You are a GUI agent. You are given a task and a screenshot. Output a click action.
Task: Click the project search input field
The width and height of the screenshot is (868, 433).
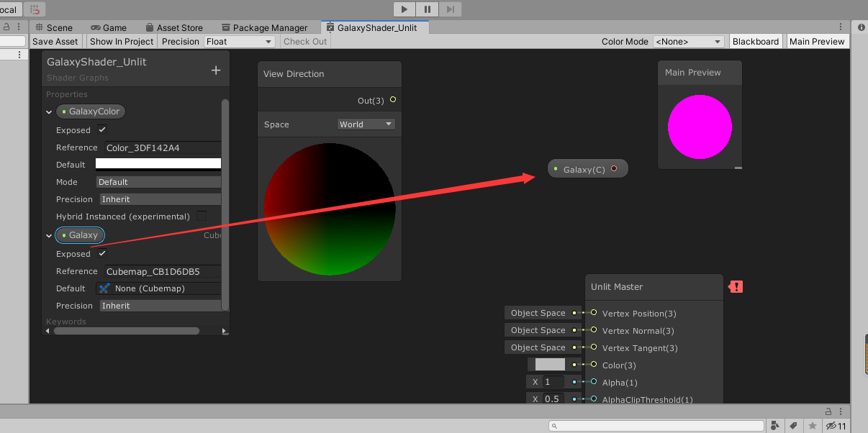click(x=656, y=425)
